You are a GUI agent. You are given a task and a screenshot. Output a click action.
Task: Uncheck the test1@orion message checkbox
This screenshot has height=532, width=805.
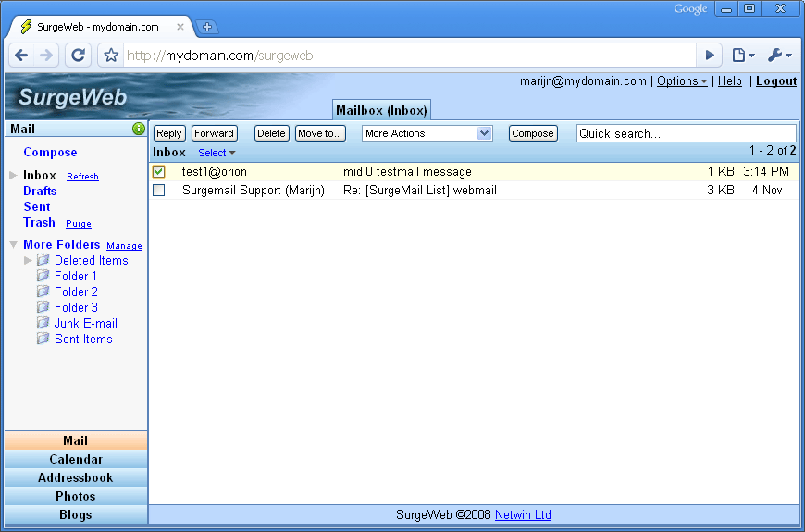(159, 172)
